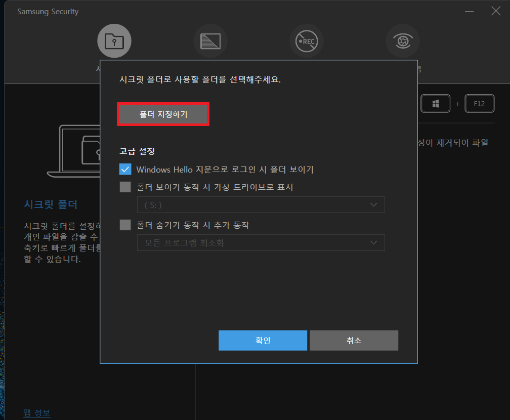The image size is (510, 420).
Task: Select the webcam eye icon
Action: [x=403, y=41]
